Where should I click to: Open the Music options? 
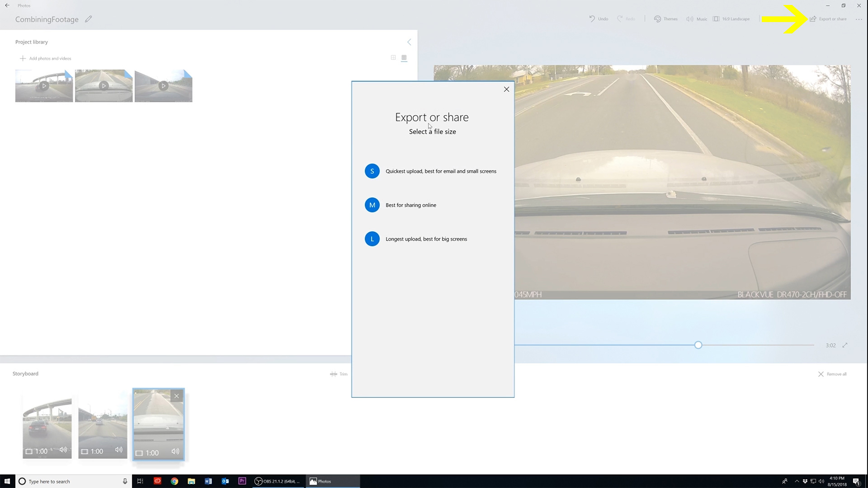click(x=697, y=19)
